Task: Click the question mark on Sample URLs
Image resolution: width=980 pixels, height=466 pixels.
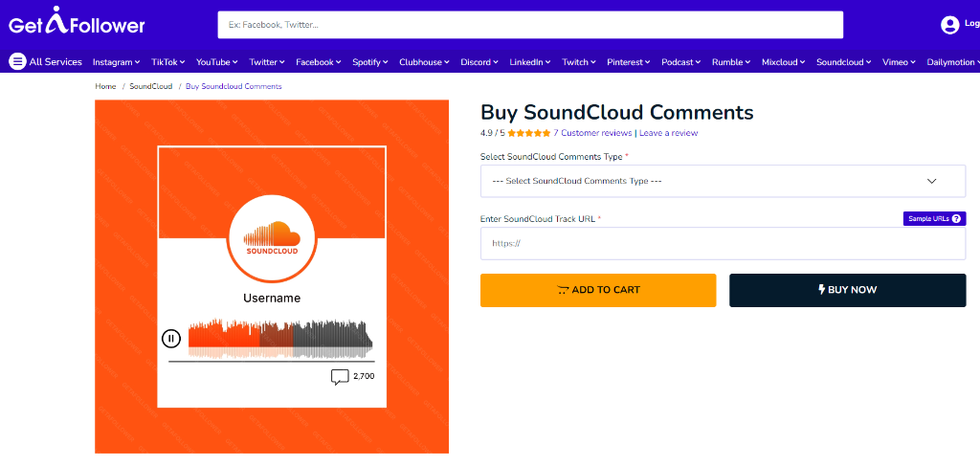Action: (x=956, y=218)
